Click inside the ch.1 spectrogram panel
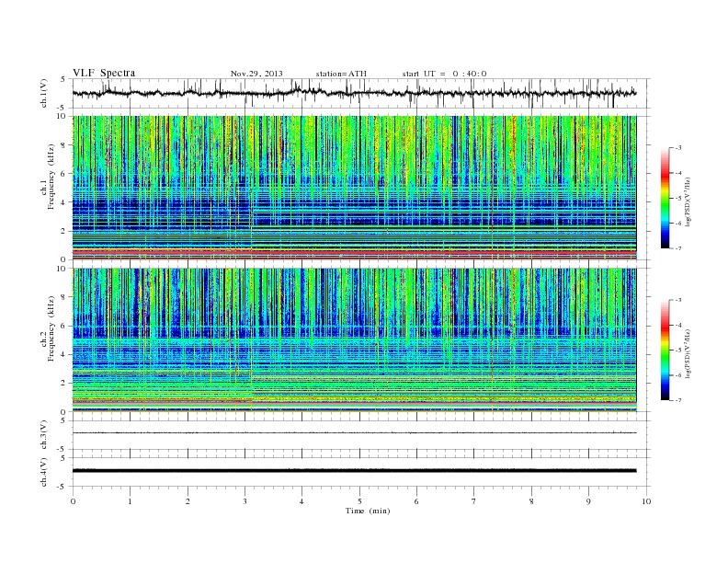This screenshot has width=728, height=563. tap(354, 188)
